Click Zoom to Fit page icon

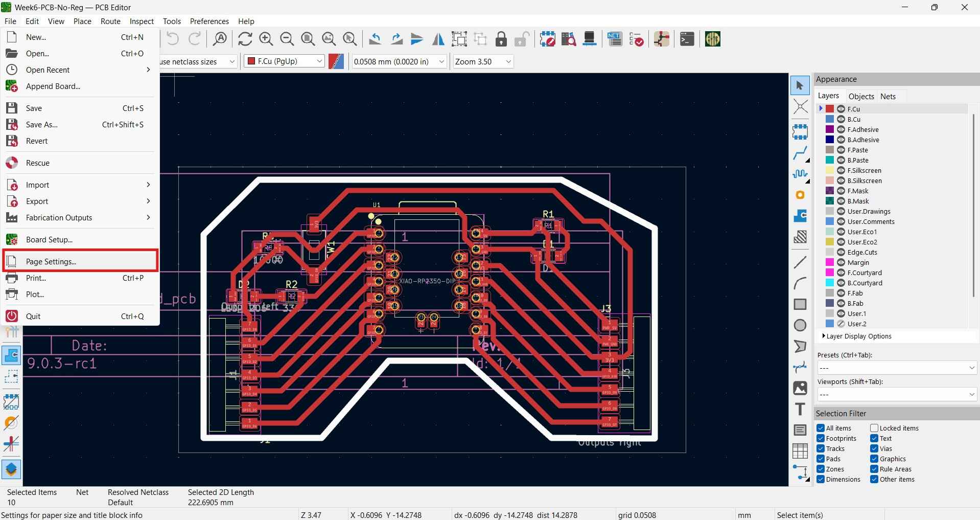tap(308, 39)
